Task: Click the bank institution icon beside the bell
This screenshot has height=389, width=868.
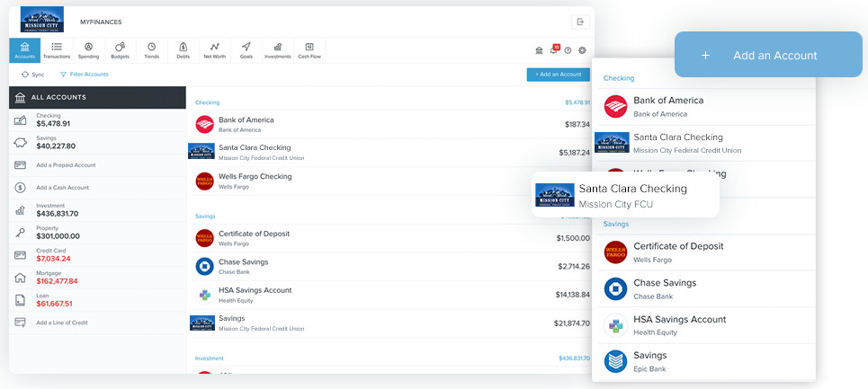Action: pos(539,50)
